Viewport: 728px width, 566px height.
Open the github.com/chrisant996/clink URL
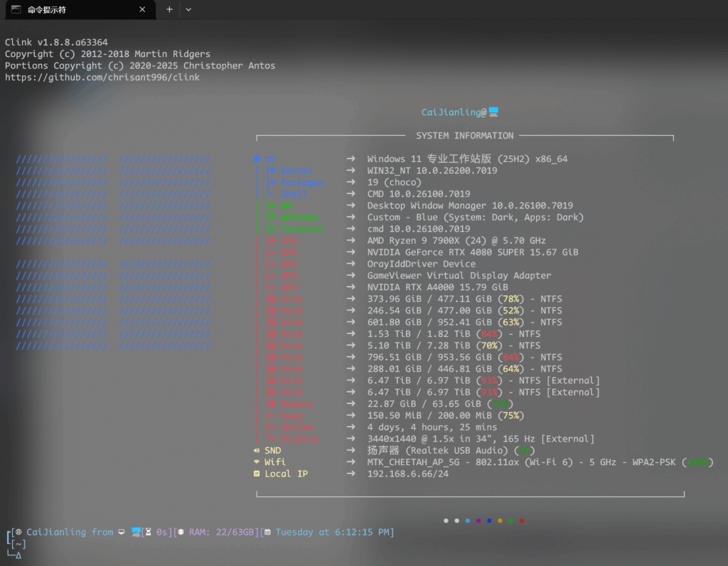102,77
